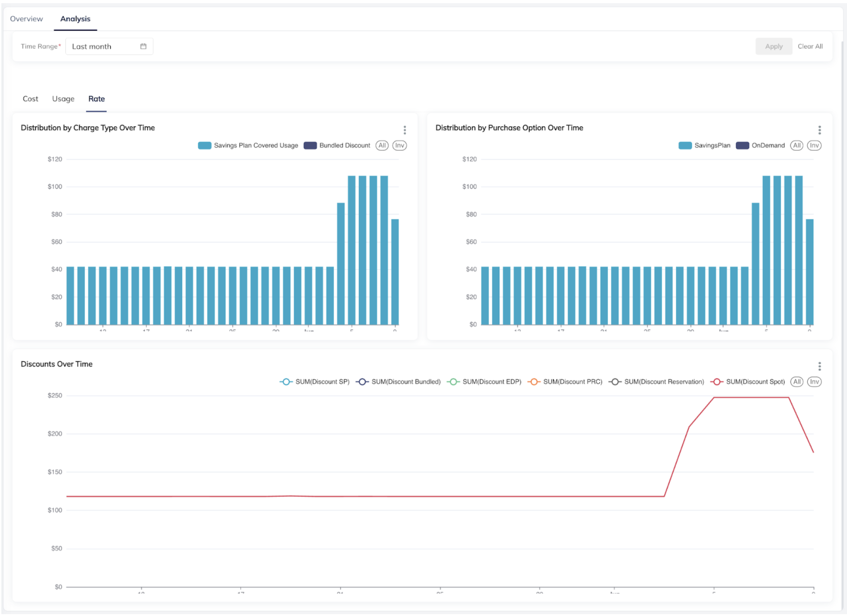
Task: Open the Usage tab
Action: (63, 99)
